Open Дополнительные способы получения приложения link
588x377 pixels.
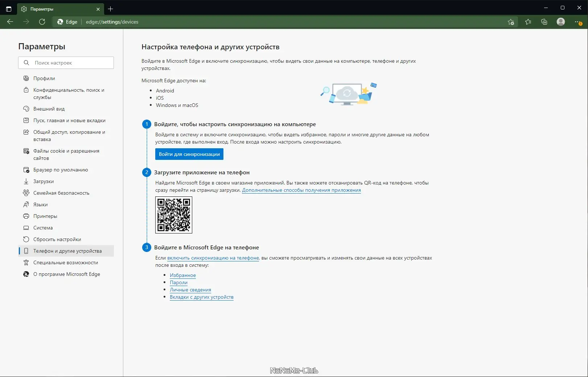[x=301, y=190]
